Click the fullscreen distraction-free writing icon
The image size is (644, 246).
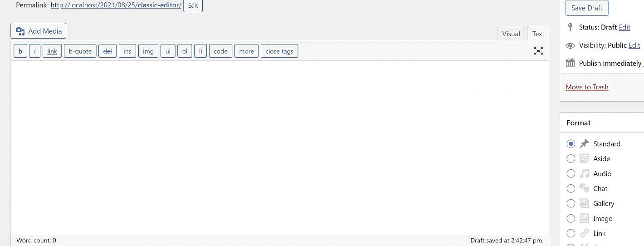[x=538, y=51]
